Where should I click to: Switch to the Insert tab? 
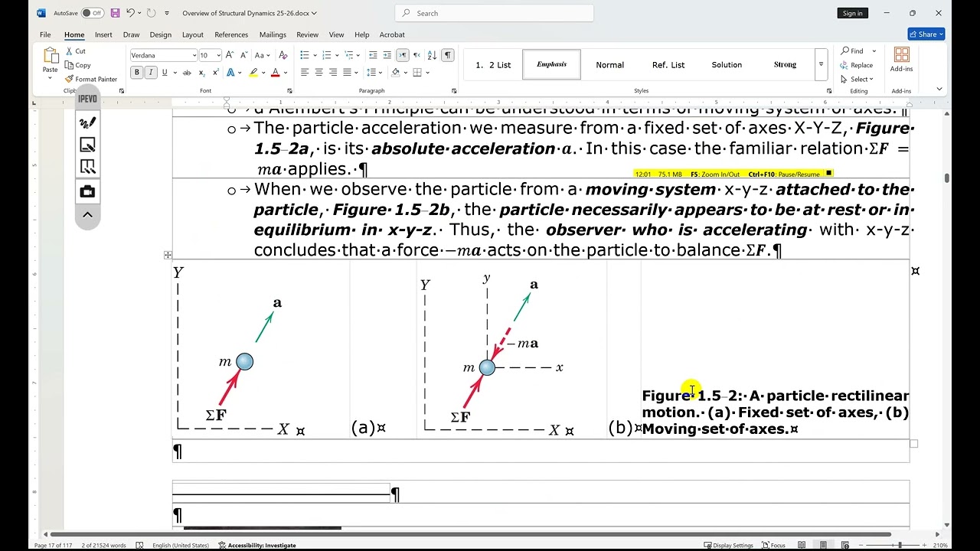coord(103,34)
